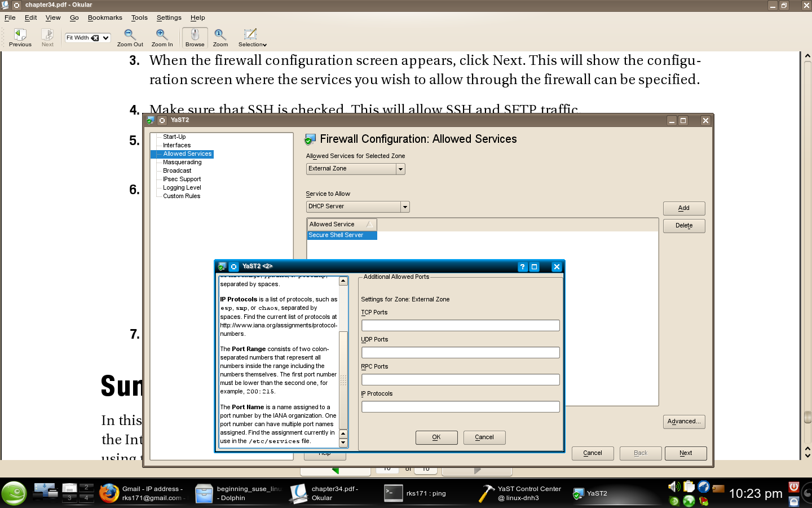Open the Bookmarks menu
This screenshot has height=508, width=812.
[x=105, y=17]
